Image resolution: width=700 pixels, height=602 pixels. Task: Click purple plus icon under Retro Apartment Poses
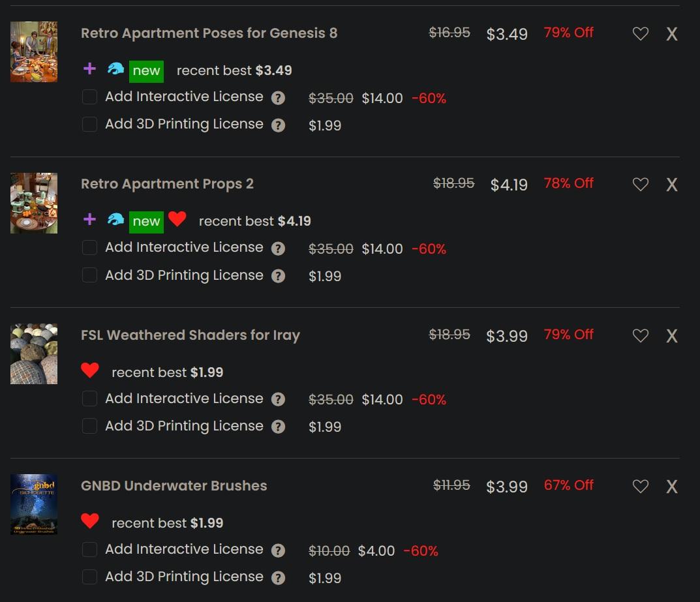(90, 69)
